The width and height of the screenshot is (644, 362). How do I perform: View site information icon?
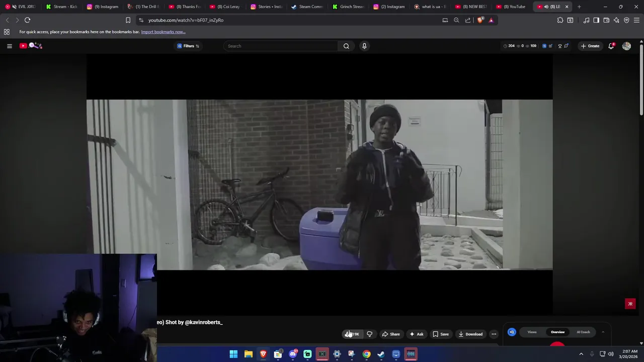(141, 20)
